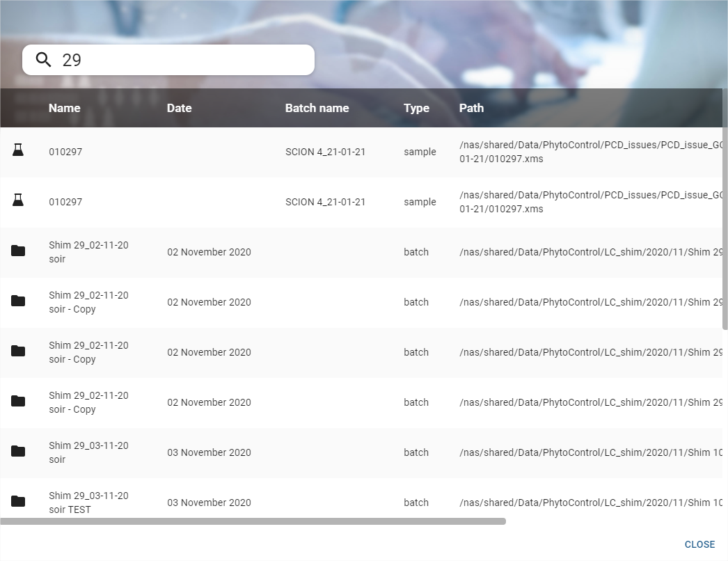Viewport: 728px width, 561px height.
Task: Click folder icon for Shim 29_03-11-20 soir batch
Action: coord(18,451)
